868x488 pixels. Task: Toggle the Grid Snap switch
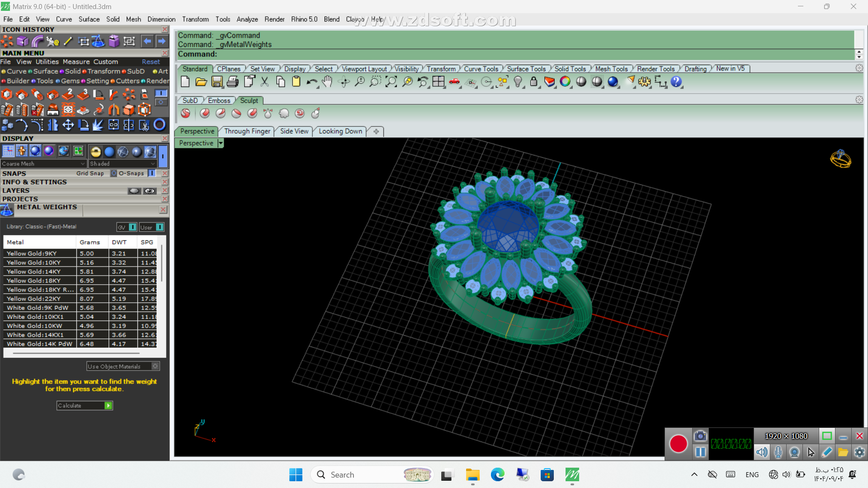click(x=114, y=173)
